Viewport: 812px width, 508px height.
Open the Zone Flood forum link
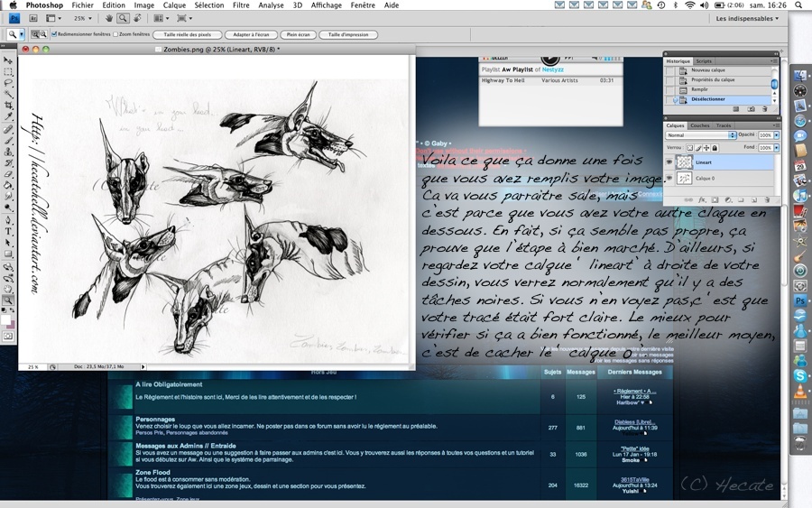click(x=152, y=472)
